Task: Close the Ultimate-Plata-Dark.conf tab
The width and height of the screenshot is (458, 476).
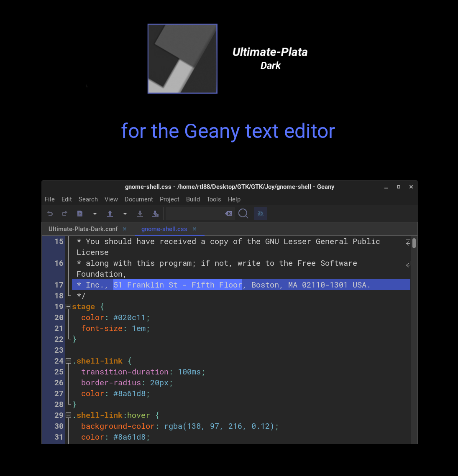Action: point(125,229)
